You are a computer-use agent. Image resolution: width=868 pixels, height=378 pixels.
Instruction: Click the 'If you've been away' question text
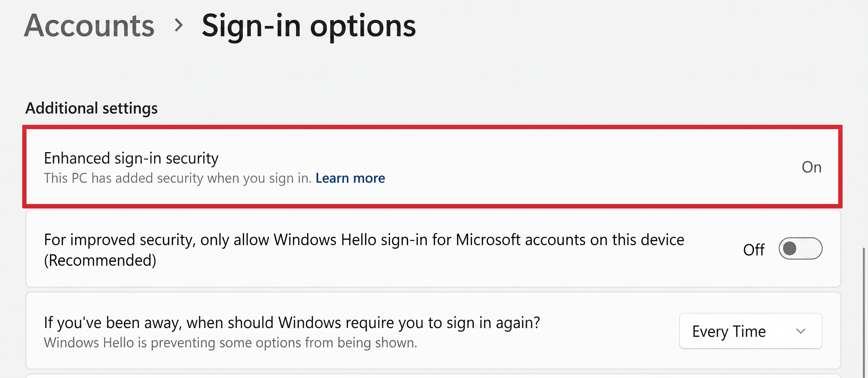coord(292,323)
